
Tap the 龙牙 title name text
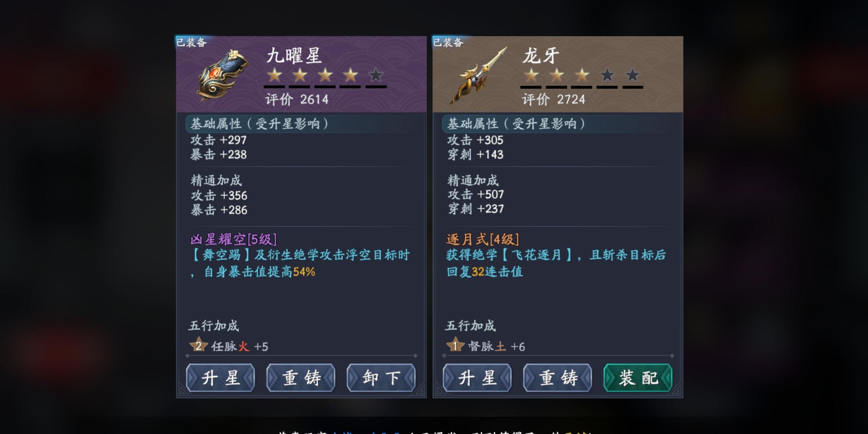click(x=540, y=55)
